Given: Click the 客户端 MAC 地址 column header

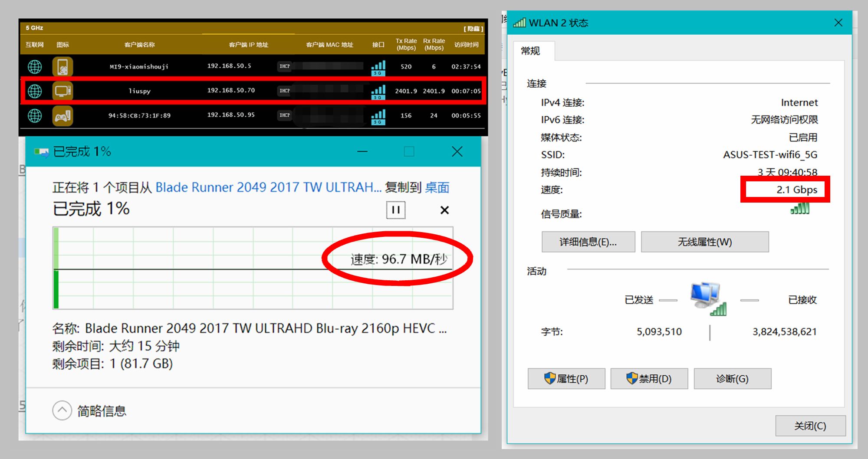Looking at the screenshot, I should tap(330, 45).
